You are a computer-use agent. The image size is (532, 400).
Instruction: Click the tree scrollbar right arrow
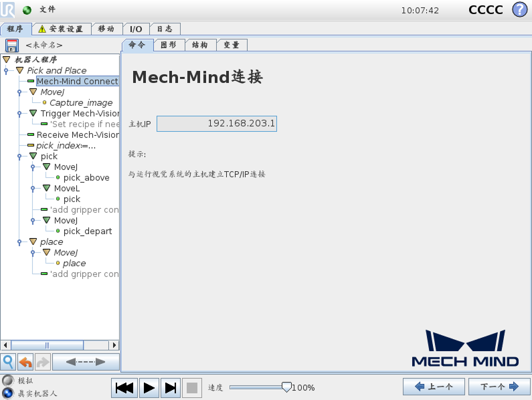(x=114, y=345)
